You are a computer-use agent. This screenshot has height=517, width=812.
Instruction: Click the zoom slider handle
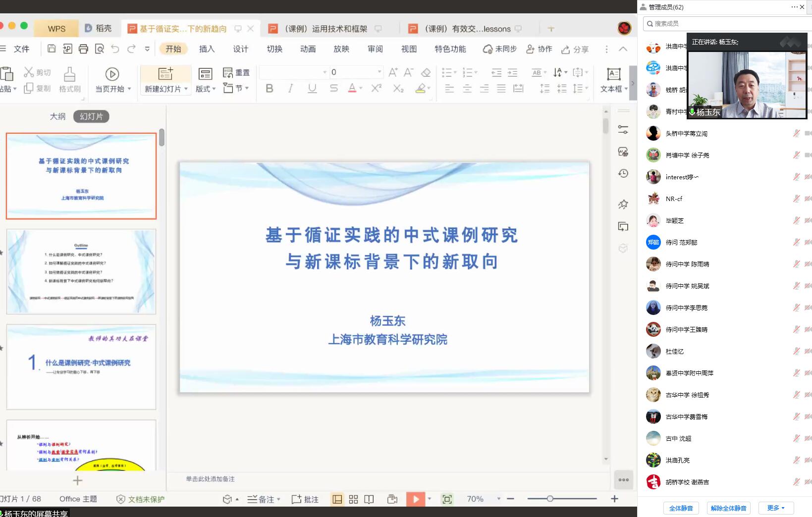click(550, 499)
